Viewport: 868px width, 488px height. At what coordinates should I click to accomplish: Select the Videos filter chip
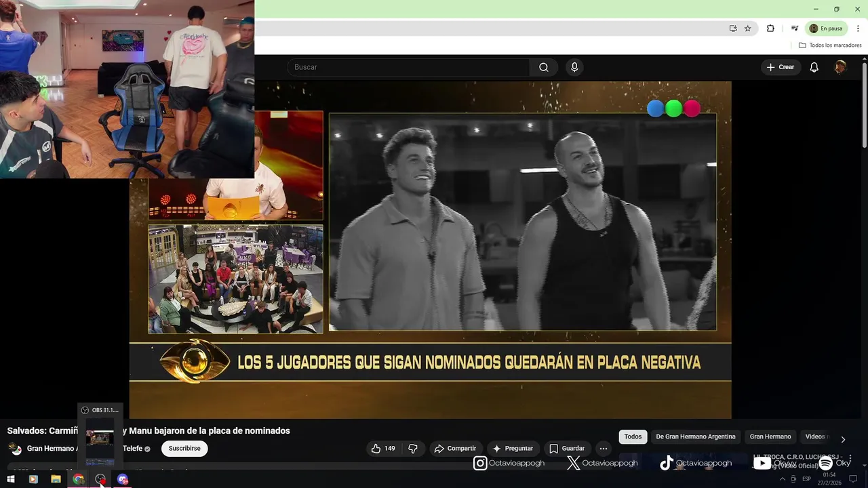coord(815,437)
